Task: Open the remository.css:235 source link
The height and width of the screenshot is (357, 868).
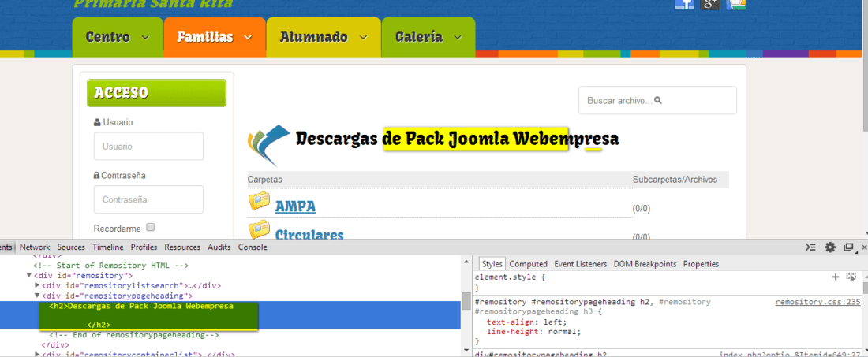Action: [x=818, y=302]
